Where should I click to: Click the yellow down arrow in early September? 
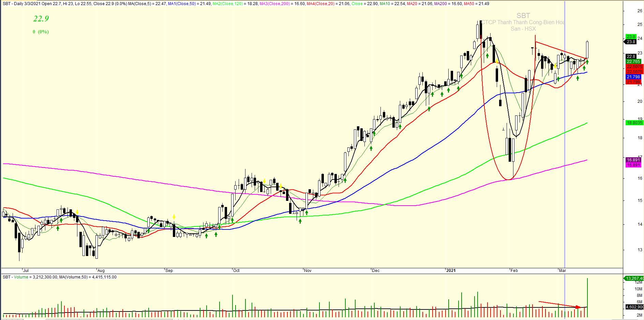click(x=174, y=217)
